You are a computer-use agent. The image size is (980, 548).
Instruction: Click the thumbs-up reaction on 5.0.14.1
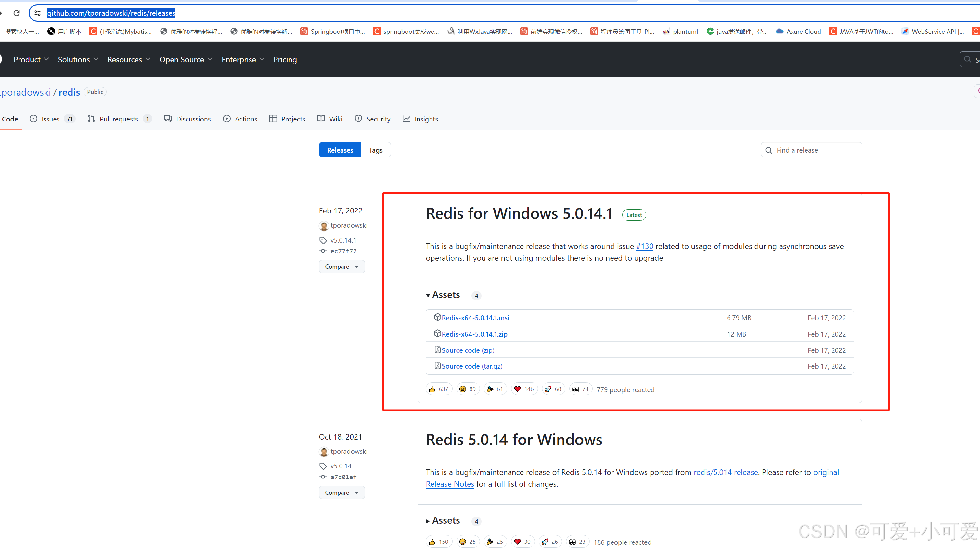(438, 389)
